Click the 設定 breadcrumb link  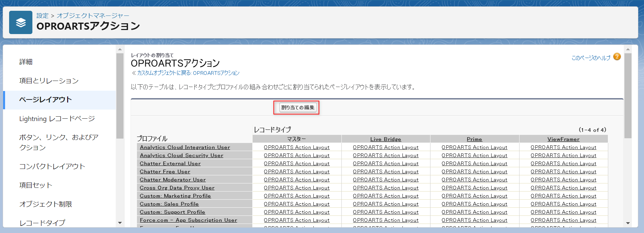43,16
